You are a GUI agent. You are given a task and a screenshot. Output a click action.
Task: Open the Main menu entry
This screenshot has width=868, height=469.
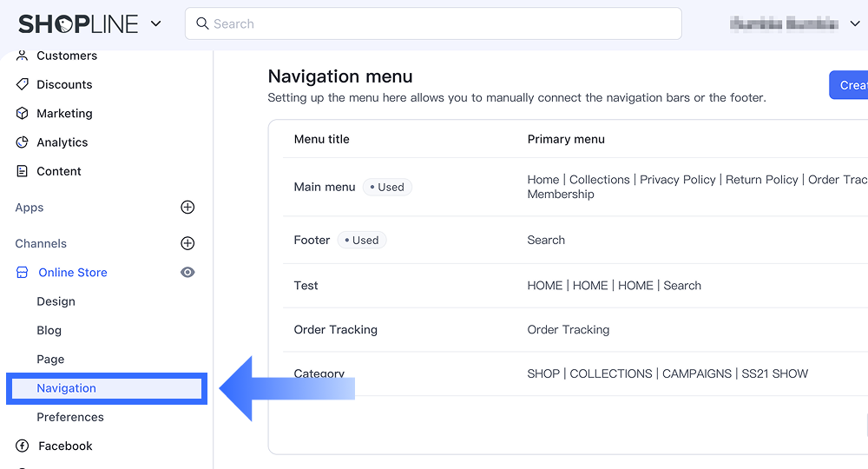pyautogui.click(x=325, y=187)
